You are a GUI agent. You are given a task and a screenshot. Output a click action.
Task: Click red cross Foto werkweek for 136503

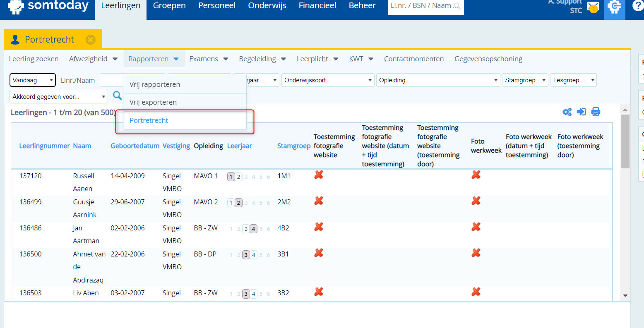(x=476, y=292)
